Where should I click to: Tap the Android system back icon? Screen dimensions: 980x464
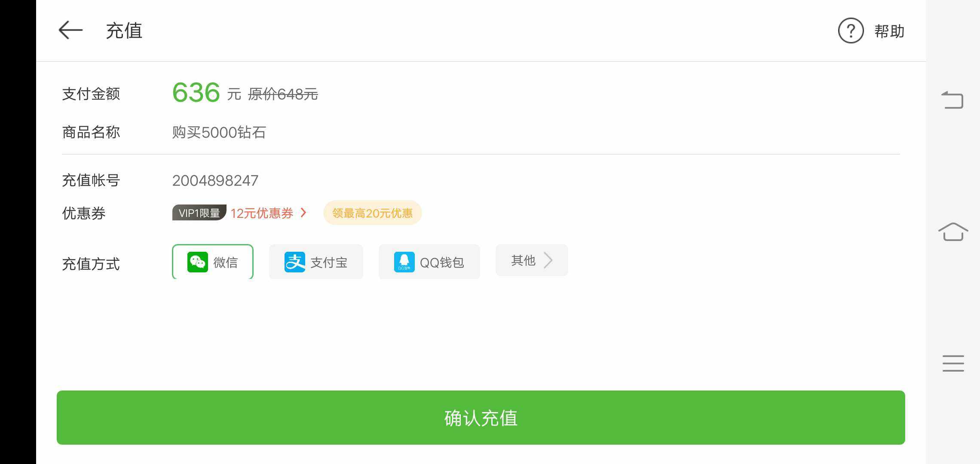click(x=952, y=100)
